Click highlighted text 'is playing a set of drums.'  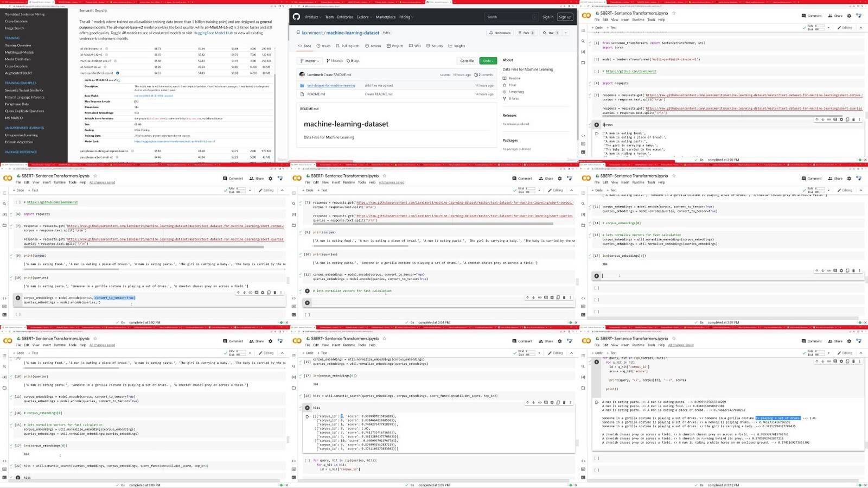[778, 418]
